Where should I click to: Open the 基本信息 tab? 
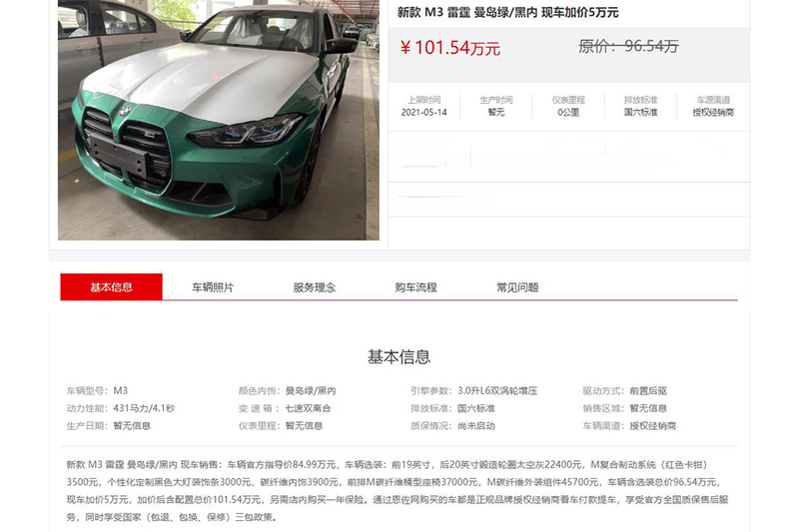click(111, 287)
